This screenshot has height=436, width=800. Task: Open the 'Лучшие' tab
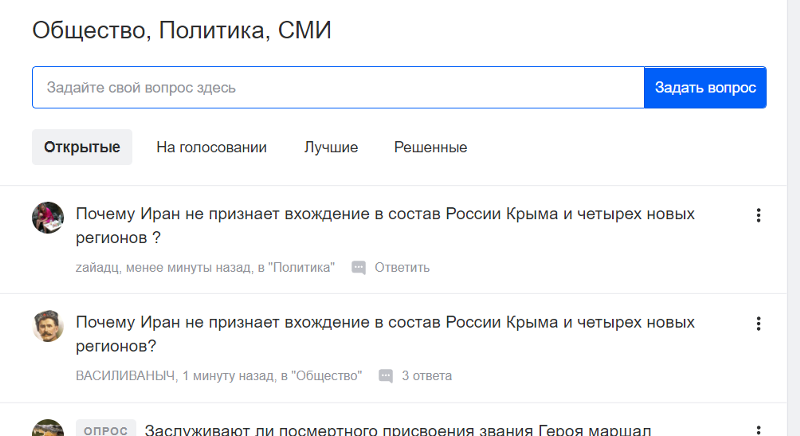point(331,147)
